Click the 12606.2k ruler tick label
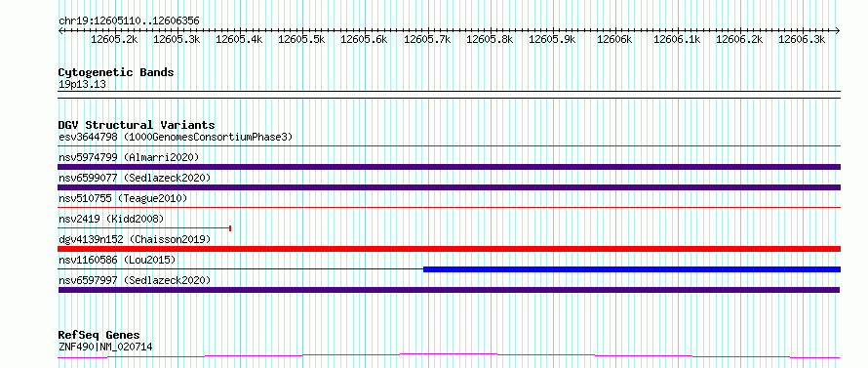 point(739,39)
